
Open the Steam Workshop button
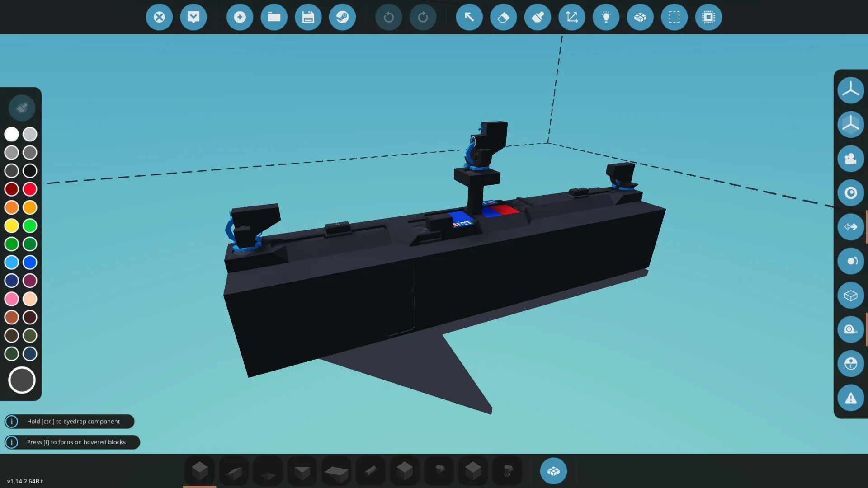pos(342,17)
